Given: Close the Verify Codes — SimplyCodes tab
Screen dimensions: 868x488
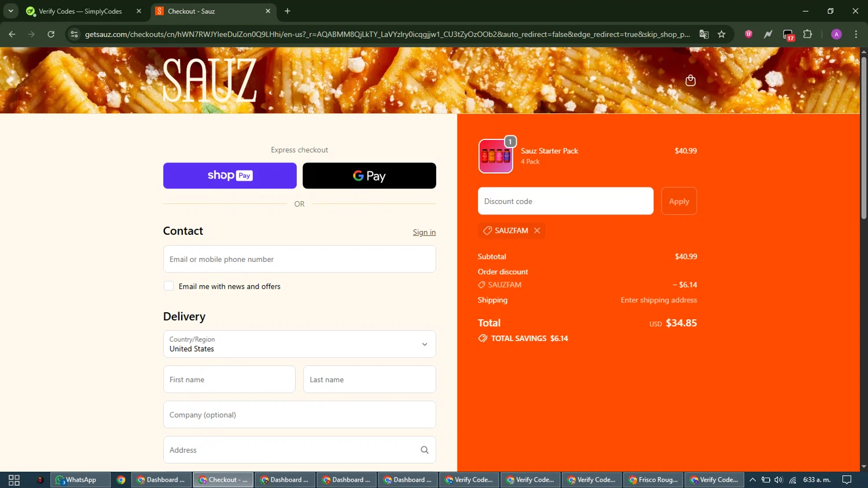Looking at the screenshot, I should coord(139,11).
